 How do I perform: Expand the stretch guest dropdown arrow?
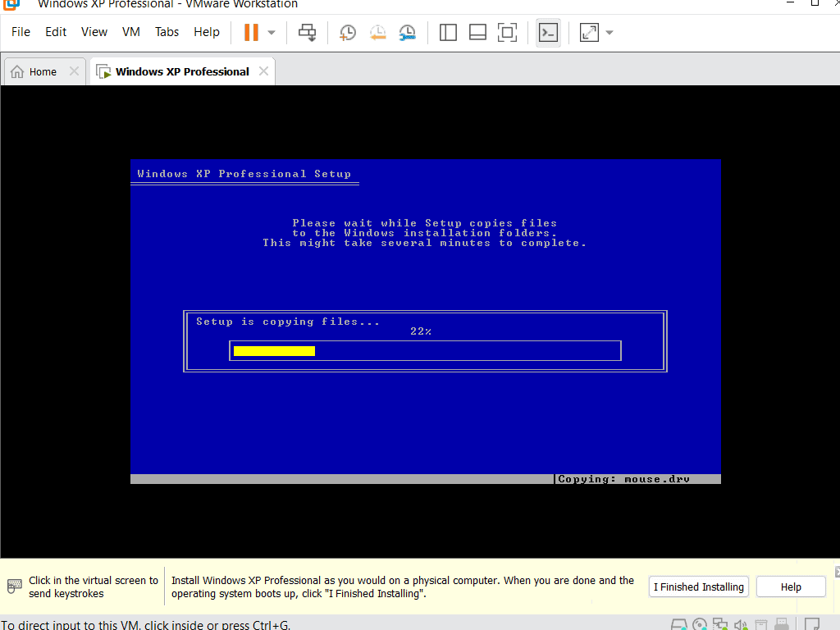click(609, 33)
